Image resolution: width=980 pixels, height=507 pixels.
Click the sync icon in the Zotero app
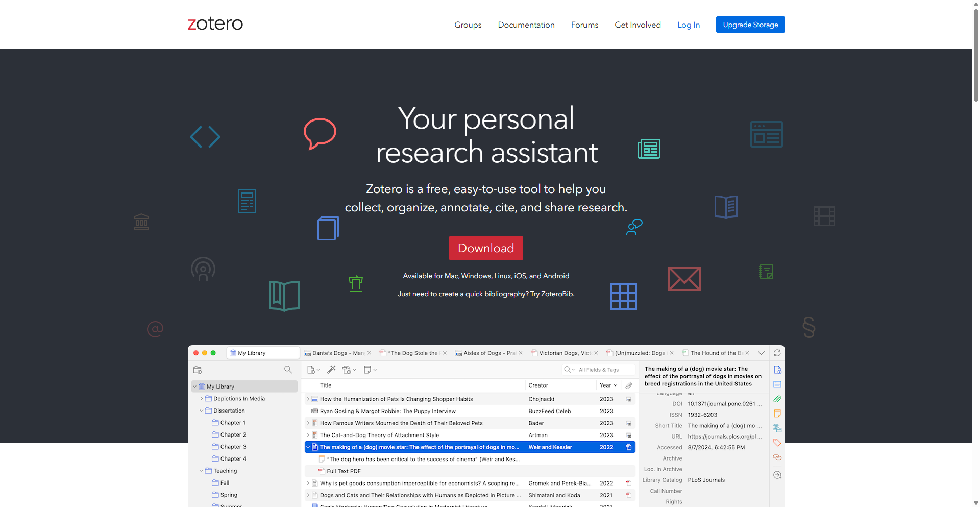click(777, 353)
